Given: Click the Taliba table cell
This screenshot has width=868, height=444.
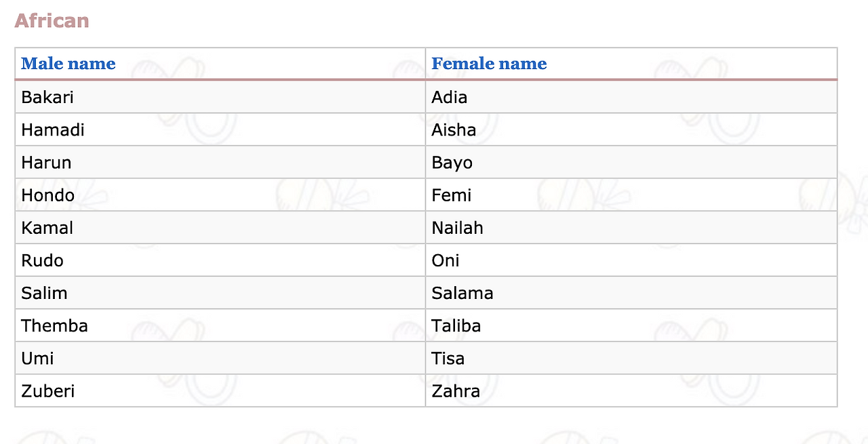Looking at the screenshot, I should click(456, 325).
